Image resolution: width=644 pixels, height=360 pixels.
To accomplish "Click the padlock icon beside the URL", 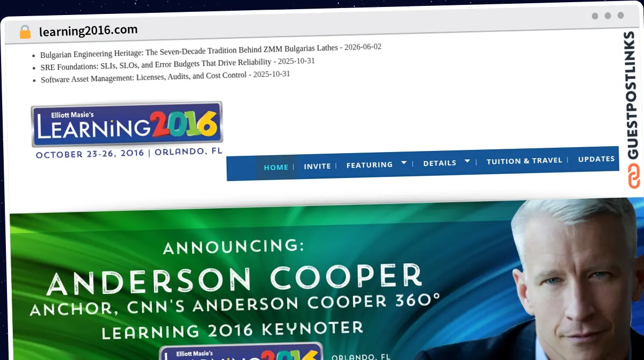I will tap(25, 32).
